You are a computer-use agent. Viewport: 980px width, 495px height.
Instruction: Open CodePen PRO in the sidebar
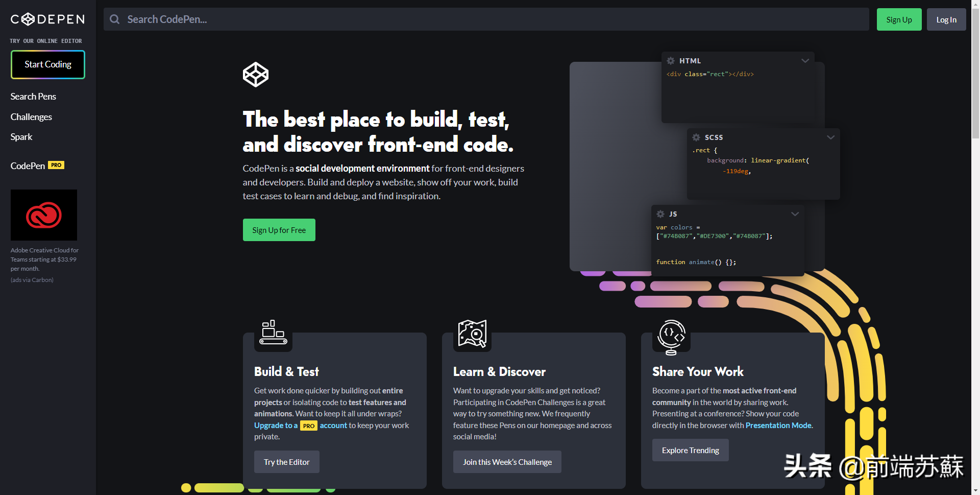click(x=37, y=166)
